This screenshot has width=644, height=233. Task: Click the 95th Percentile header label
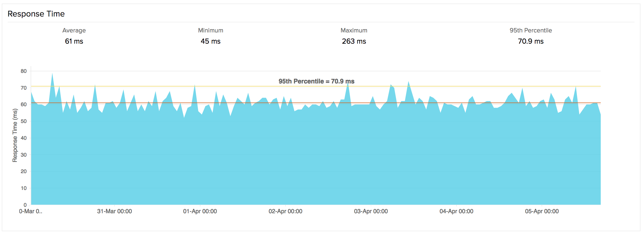tap(531, 30)
